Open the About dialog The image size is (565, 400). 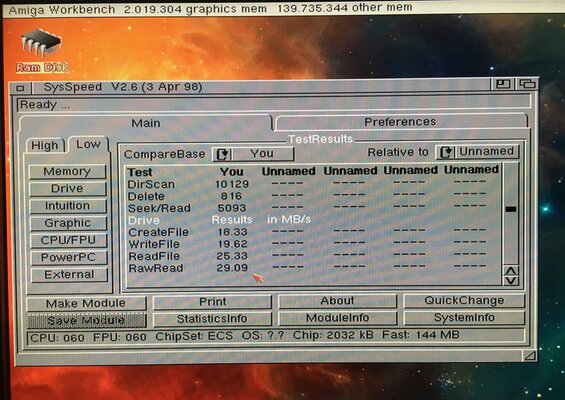[x=337, y=301]
